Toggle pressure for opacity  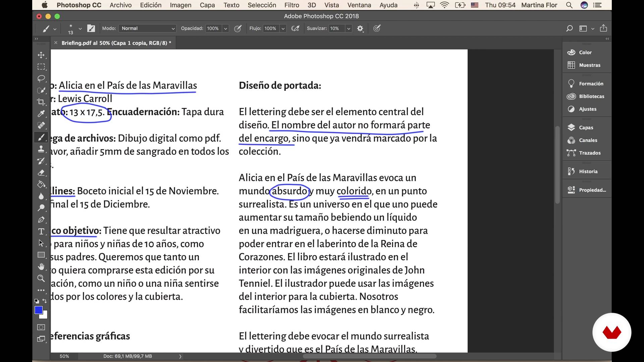point(237,28)
